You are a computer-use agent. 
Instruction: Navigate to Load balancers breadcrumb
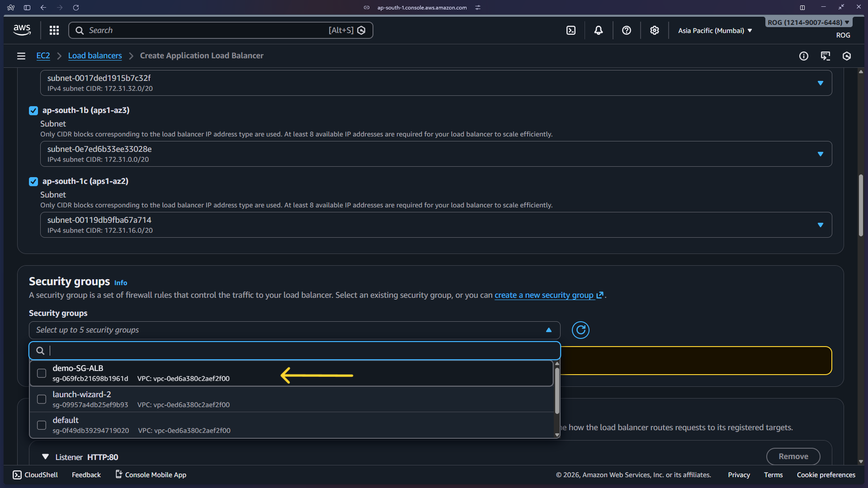point(94,56)
